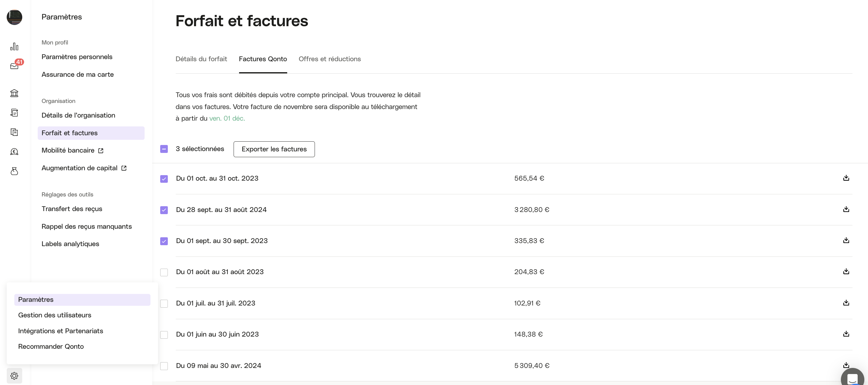Click the 204,83 € amount
Image resolution: width=868 pixels, height=385 pixels.
[x=529, y=272]
